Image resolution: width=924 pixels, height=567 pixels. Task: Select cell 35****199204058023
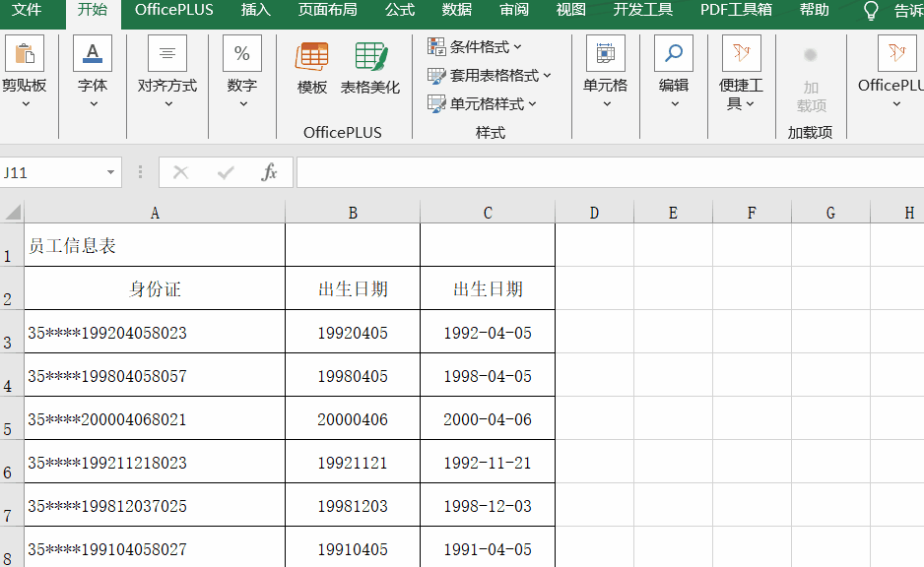[x=155, y=332]
